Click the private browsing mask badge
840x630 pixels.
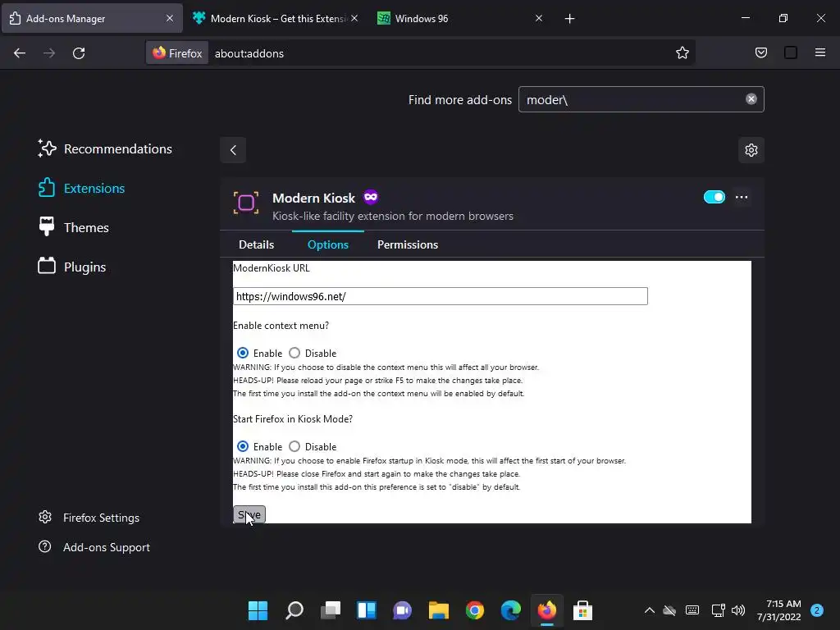pos(371,197)
